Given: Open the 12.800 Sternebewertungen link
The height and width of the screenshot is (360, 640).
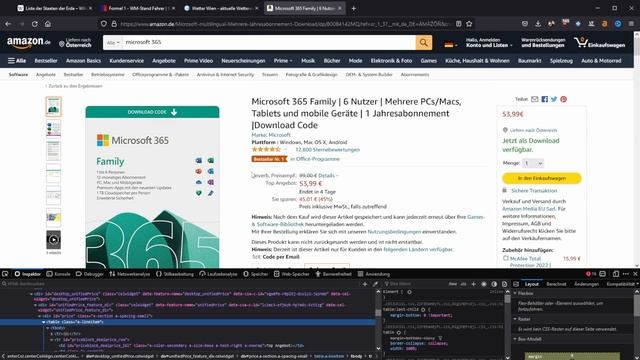Looking at the screenshot, I should click(327, 150).
